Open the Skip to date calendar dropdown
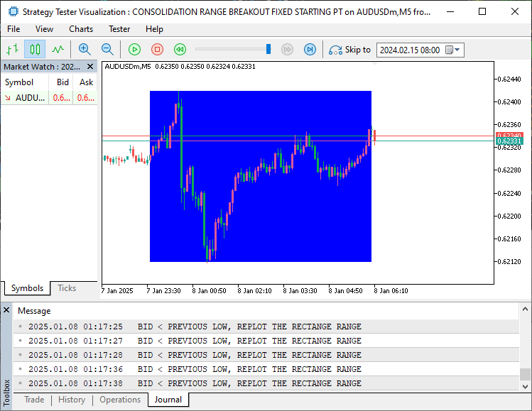Screen dimensions: 532x411 [457, 50]
